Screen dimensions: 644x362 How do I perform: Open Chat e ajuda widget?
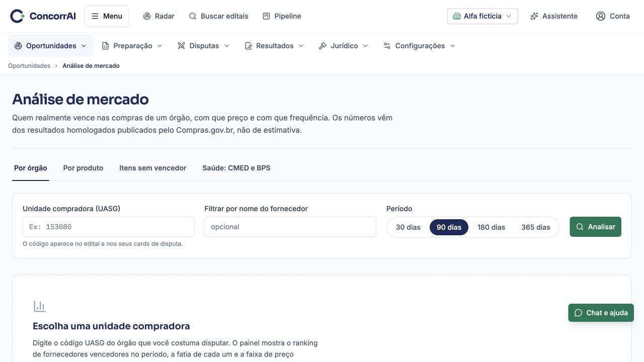click(601, 313)
